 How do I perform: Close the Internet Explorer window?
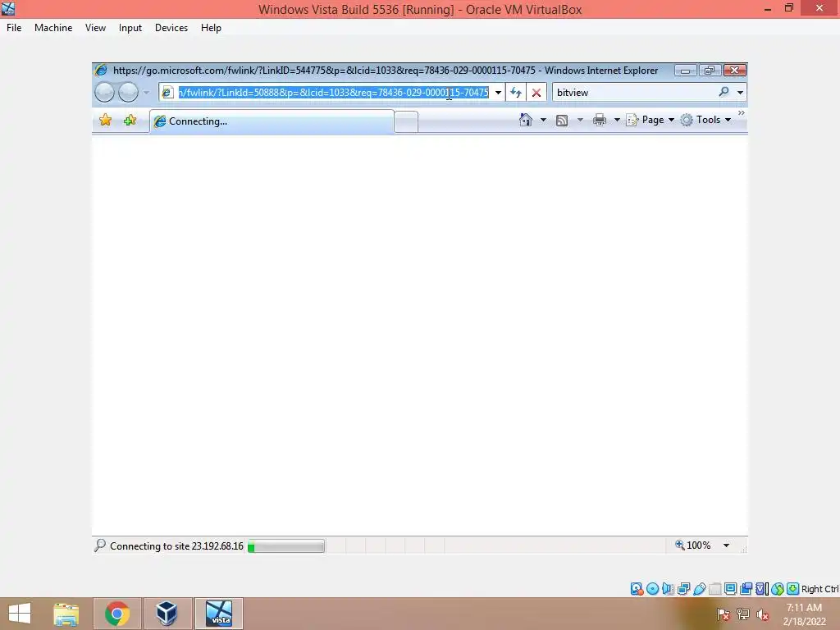point(734,71)
